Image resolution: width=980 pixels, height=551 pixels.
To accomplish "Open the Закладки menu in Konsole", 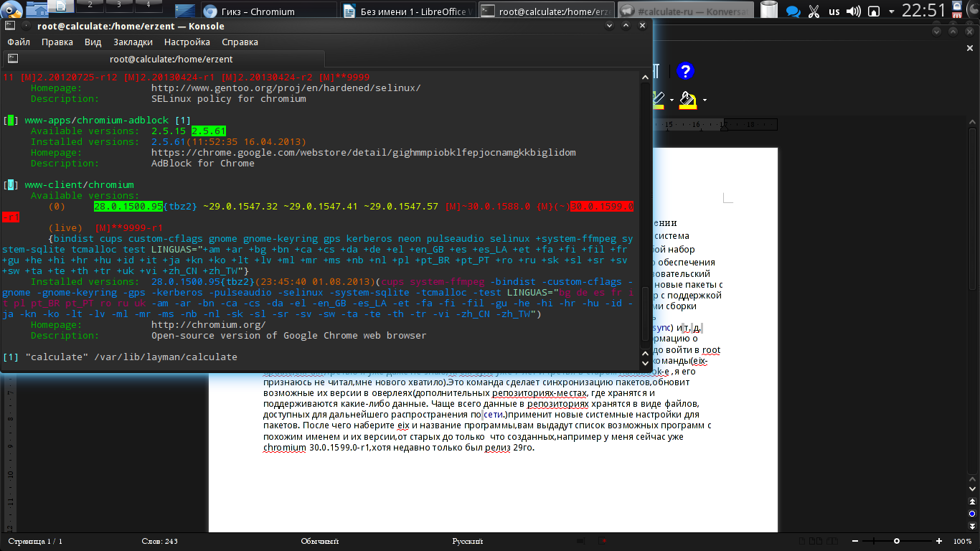I will (133, 42).
